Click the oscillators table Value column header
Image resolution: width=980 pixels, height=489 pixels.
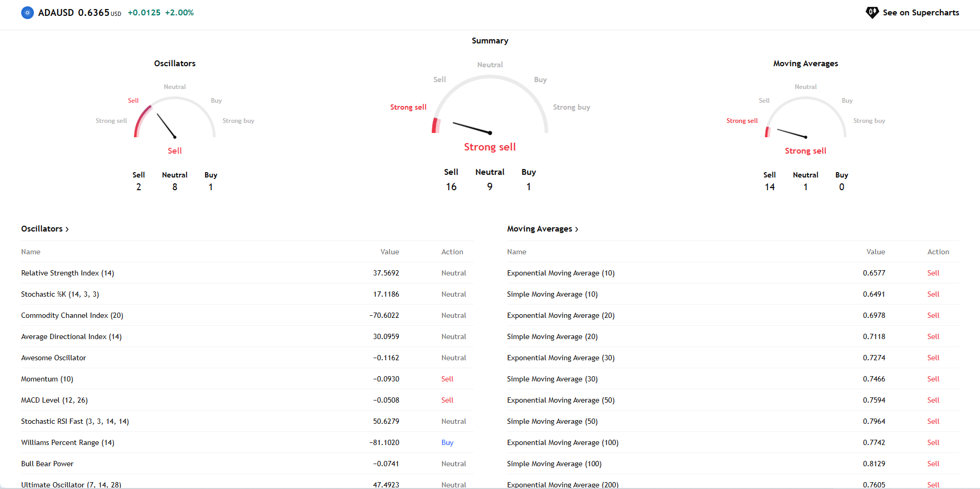coord(389,252)
